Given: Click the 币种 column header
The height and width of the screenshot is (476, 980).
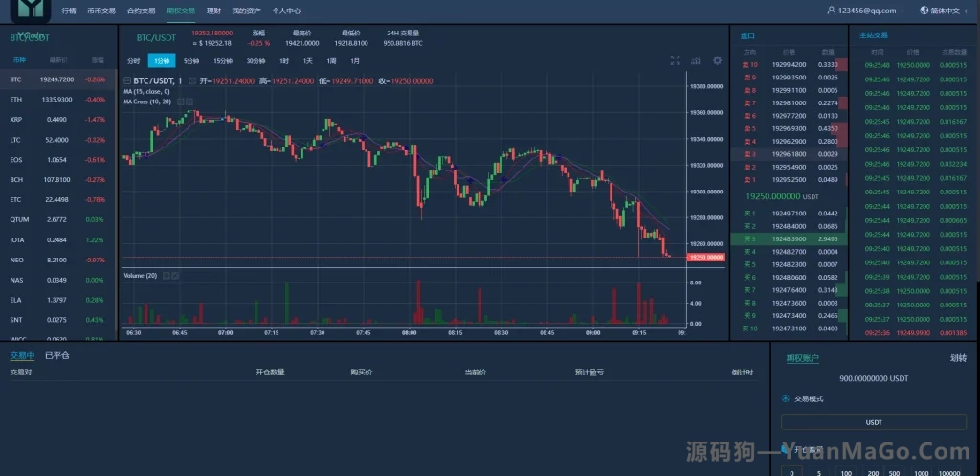Looking at the screenshot, I should pos(19,60).
